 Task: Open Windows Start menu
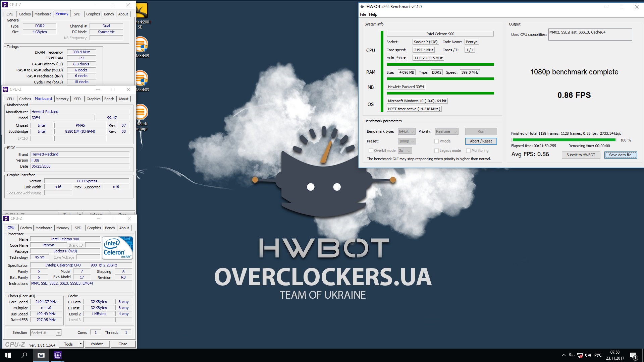click(x=8, y=355)
